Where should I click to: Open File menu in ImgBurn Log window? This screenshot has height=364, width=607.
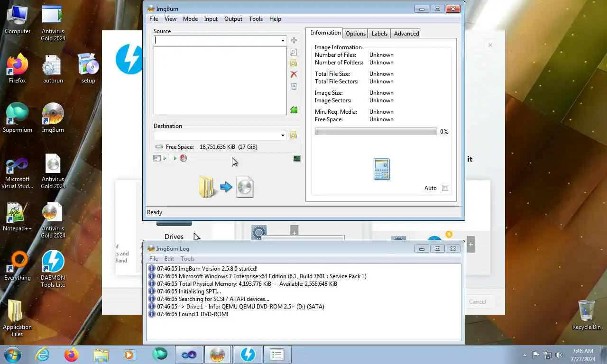coord(154,259)
